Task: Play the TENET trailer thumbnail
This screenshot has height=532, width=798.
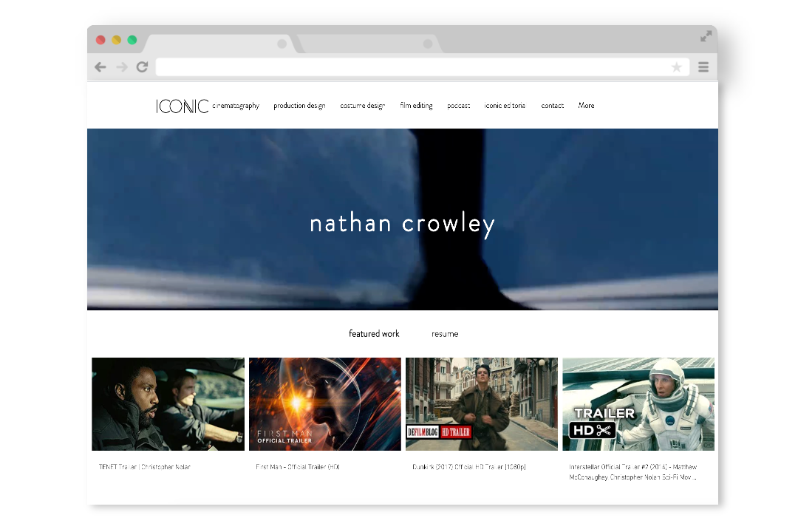Action: pyautogui.click(x=168, y=404)
